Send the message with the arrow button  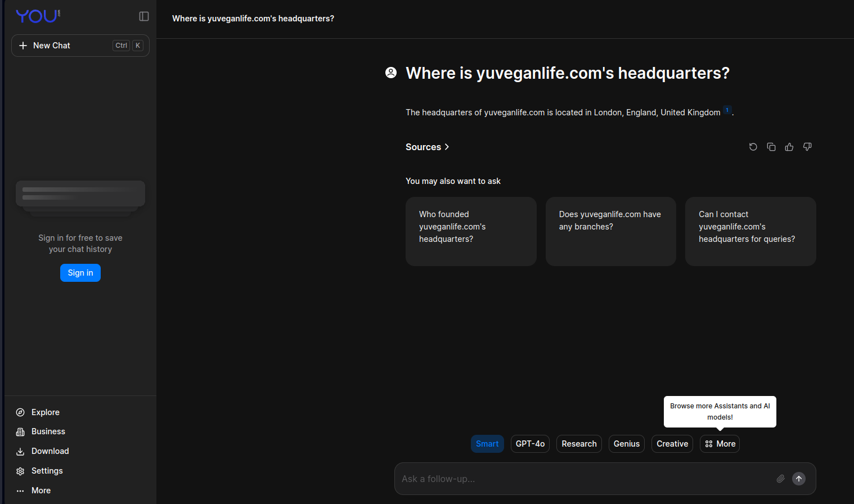point(799,479)
